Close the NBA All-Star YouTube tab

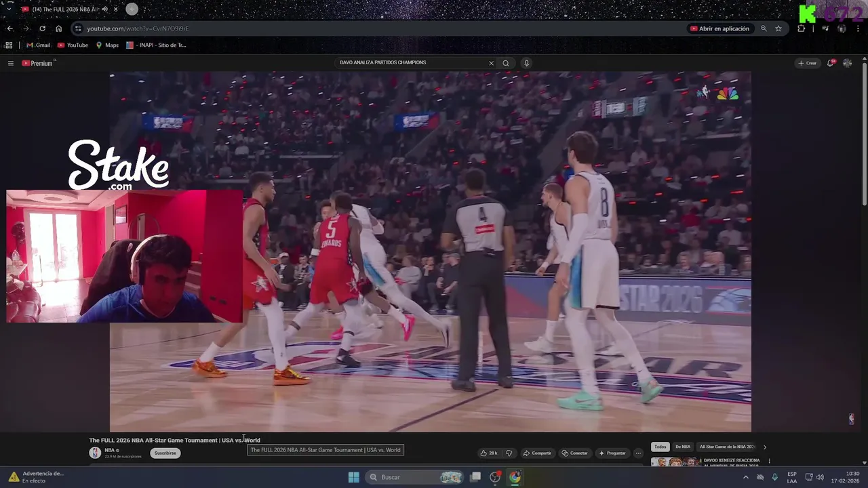click(115, 9)
